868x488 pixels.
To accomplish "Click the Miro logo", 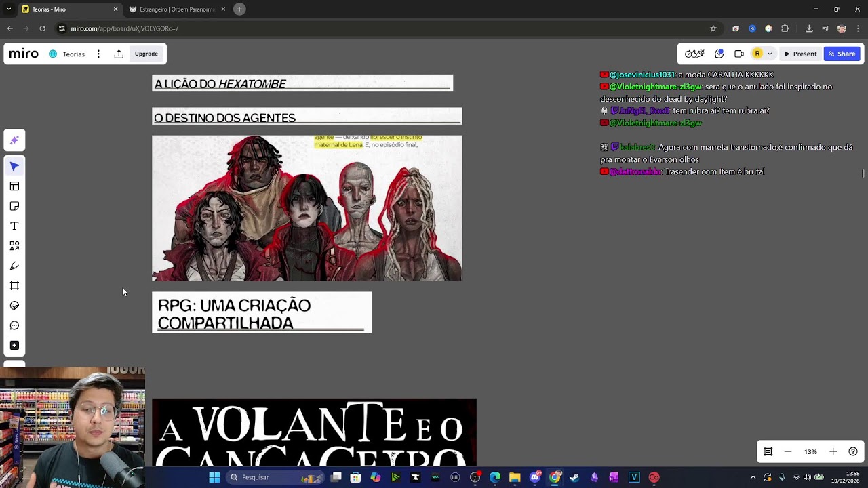I will click(24, 54).
